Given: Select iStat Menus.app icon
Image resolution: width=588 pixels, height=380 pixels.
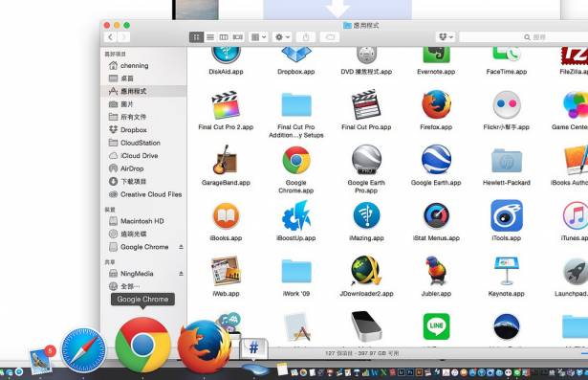Looking at the screenshot, I should click(x=436, y=216).
